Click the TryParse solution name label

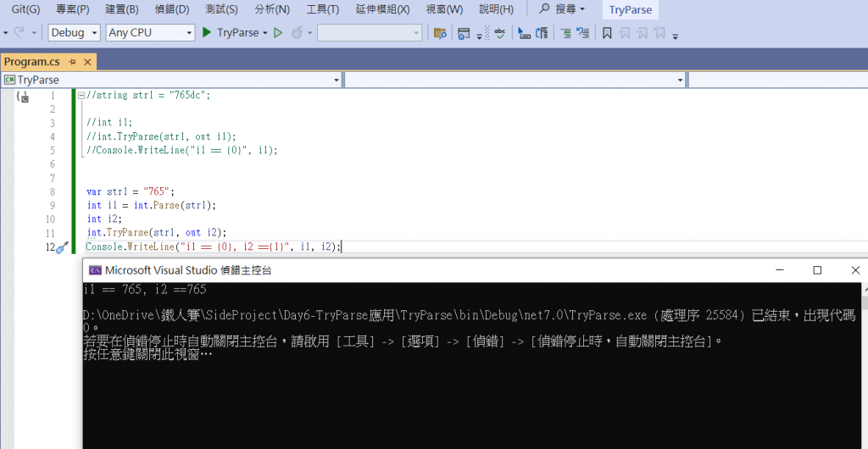[x=631, y=10]
